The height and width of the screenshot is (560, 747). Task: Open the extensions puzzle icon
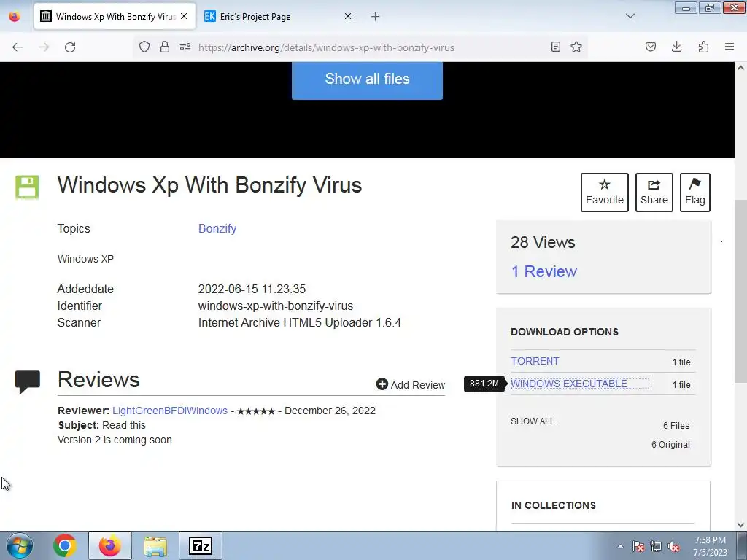tap(704, 47)
